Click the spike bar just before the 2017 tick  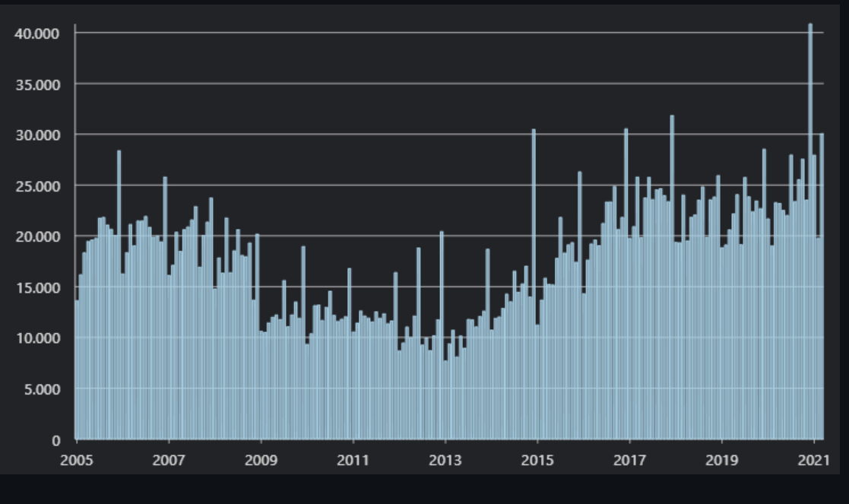click(626, 289)
